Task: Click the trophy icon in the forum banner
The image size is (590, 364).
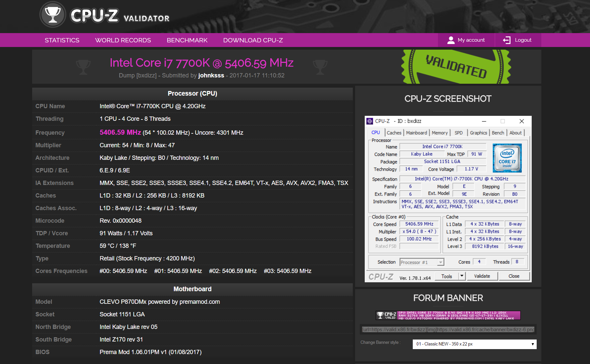Action: click(x=380, y=315)
